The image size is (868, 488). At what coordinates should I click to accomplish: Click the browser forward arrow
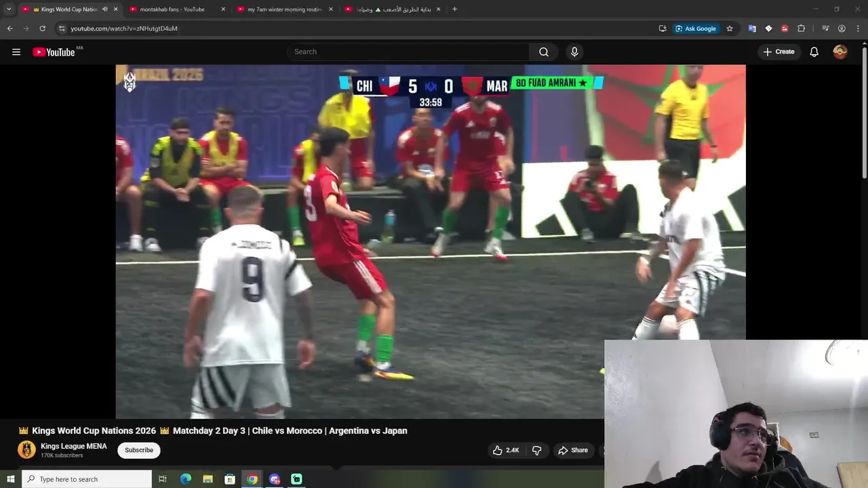point(26,28)
